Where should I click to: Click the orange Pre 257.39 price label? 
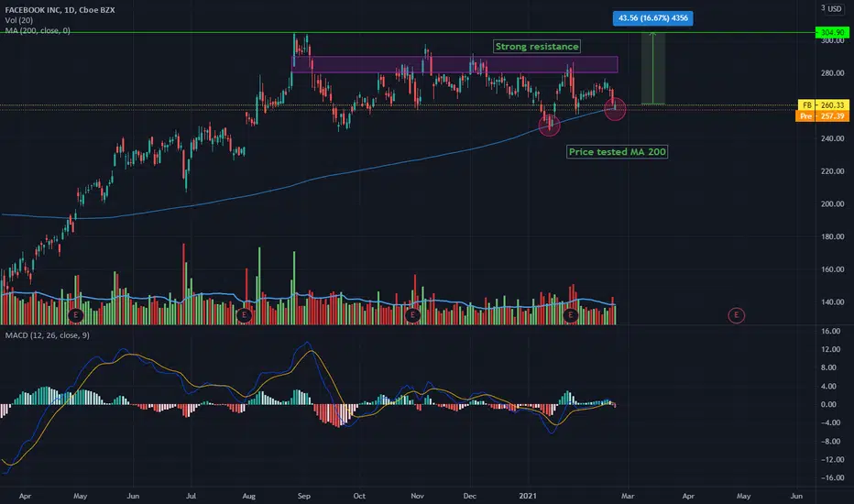pyautogui.click(x=823, y=116)
